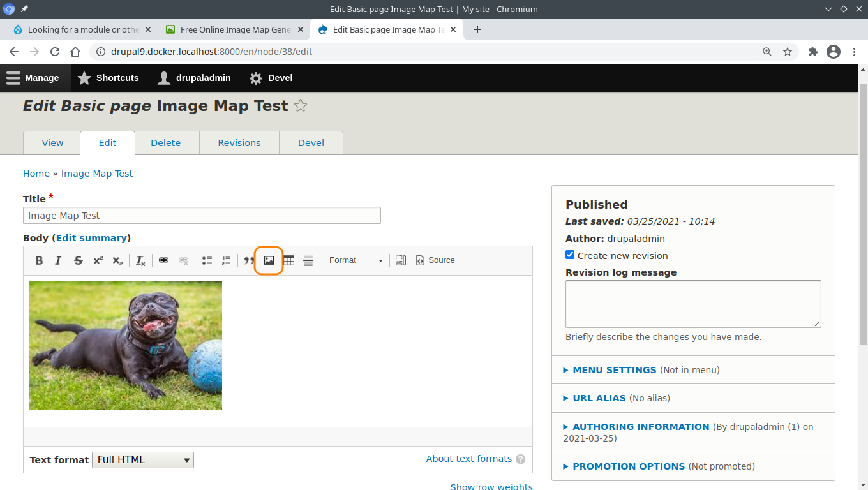The image size is (868, 490).
Task: Insert a numbered list
Action: click(x=226, y=260)
